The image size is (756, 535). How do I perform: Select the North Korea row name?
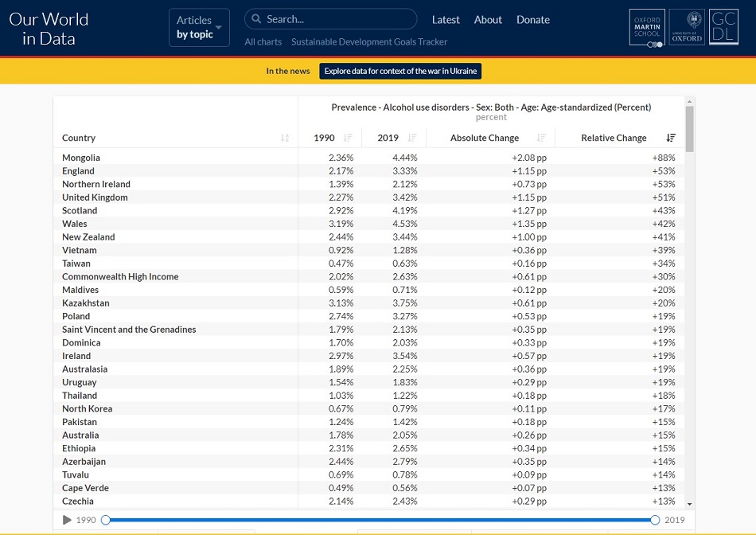click(88, 408)
